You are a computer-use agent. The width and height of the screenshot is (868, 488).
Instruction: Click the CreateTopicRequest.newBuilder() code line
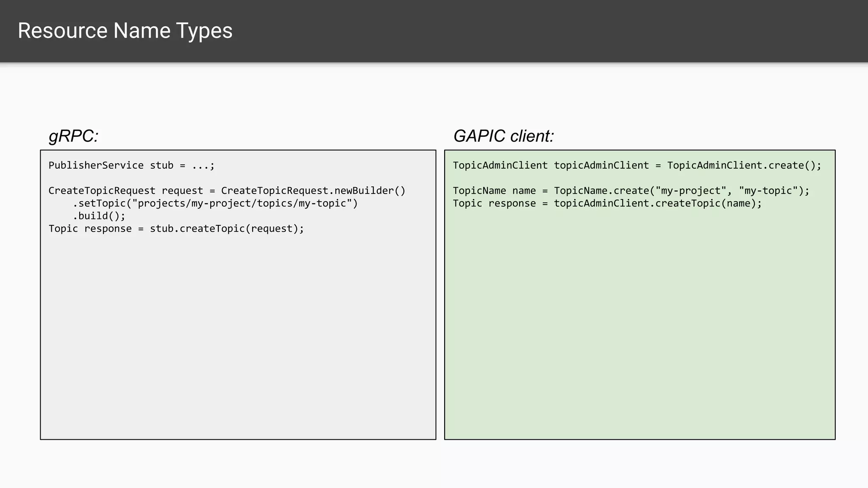click(x=227, y=191)
